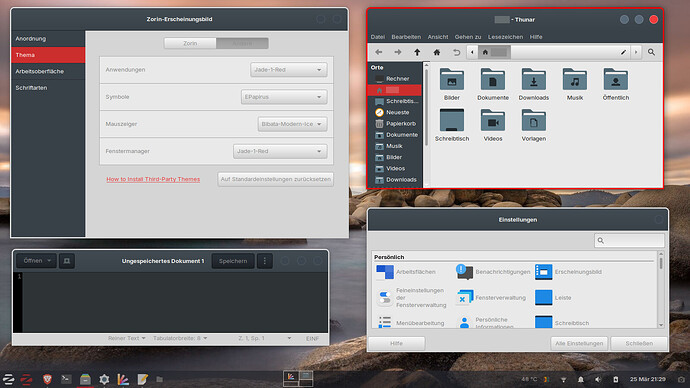This screenshot has height=388, width=690.
Task: Toggle EINF insert mode in editor
Action: [312, 338]
